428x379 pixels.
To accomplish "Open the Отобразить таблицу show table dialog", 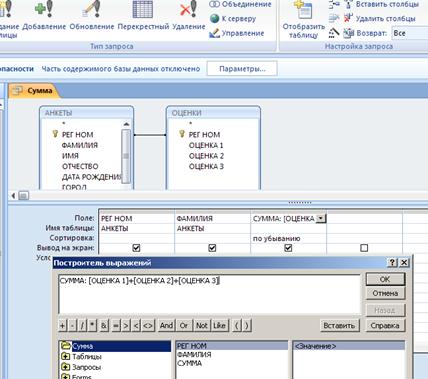I will 303,20.
